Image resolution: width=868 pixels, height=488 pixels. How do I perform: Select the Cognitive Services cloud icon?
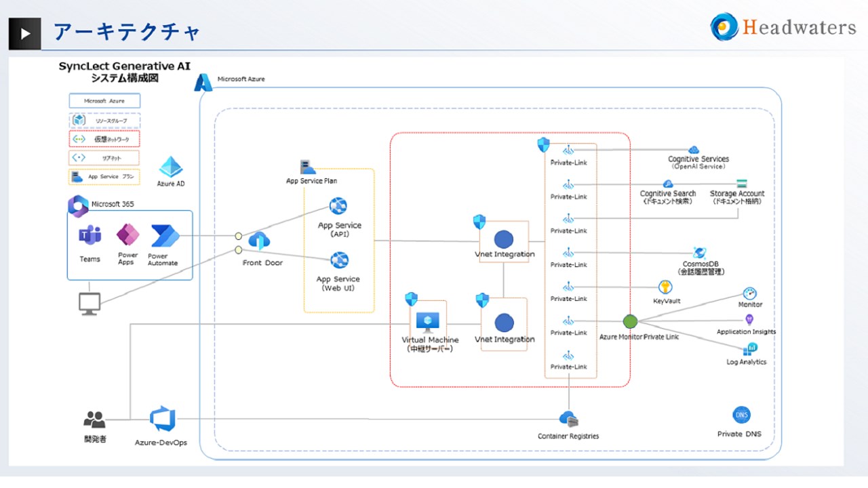pyautogui.click(x=693, y=149)
